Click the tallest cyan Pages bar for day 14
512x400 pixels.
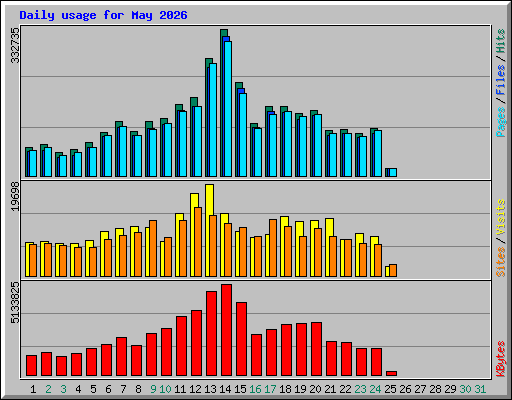pos(228,109)
